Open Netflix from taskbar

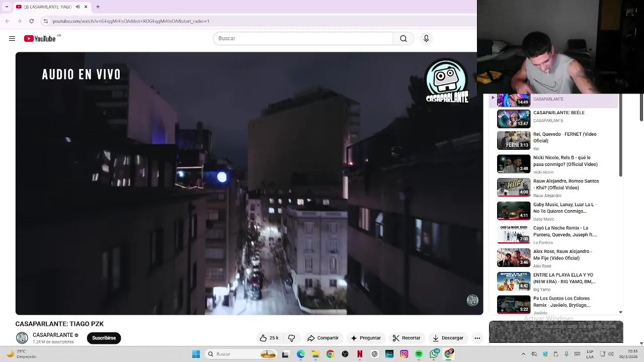pyautogui.click(x=360, y=354)
